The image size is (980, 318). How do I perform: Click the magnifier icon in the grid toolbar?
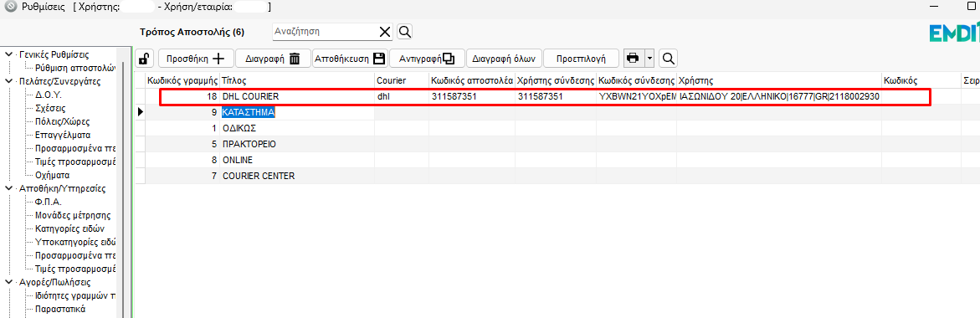668,59
